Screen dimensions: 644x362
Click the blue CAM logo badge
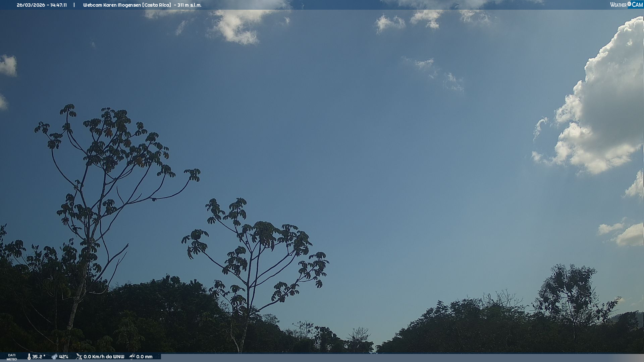(x=637, y=5)
